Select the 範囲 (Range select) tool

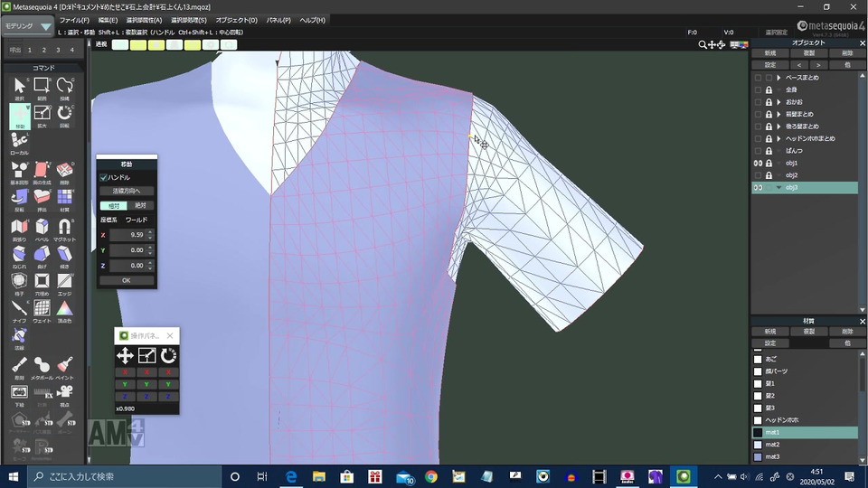click(42, 88)
